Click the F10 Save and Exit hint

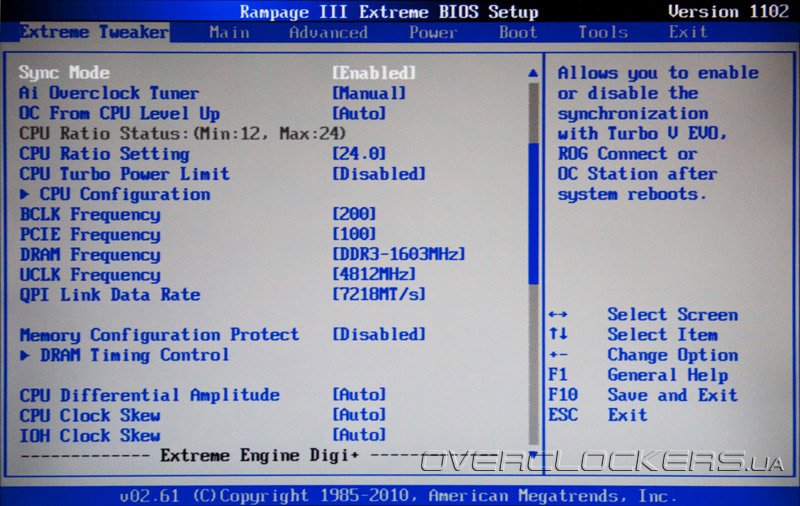click(643, 395)
